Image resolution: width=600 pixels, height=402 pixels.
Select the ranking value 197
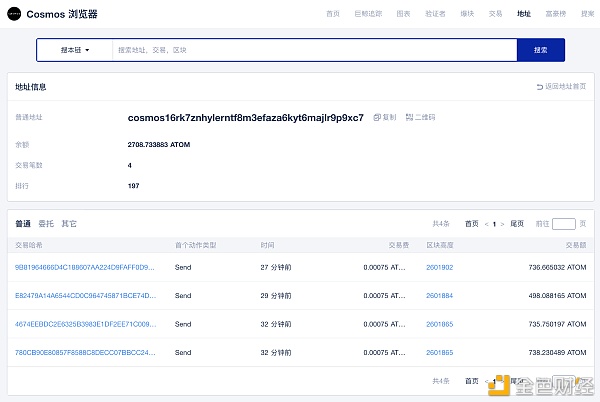click(134, 186)
